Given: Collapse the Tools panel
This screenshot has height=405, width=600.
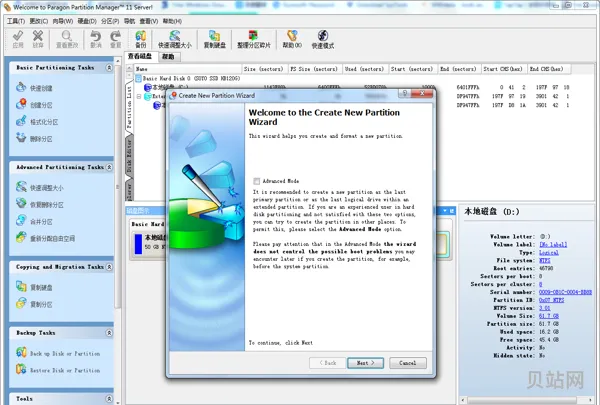Looking at the screenshot, I should pyautogui.click(x=109, y=399).
